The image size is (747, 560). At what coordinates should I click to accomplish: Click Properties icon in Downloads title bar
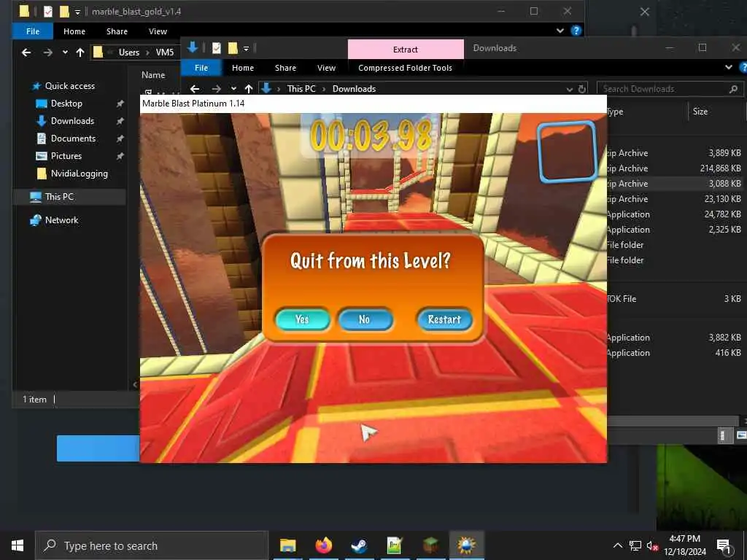tap(216, 48)
